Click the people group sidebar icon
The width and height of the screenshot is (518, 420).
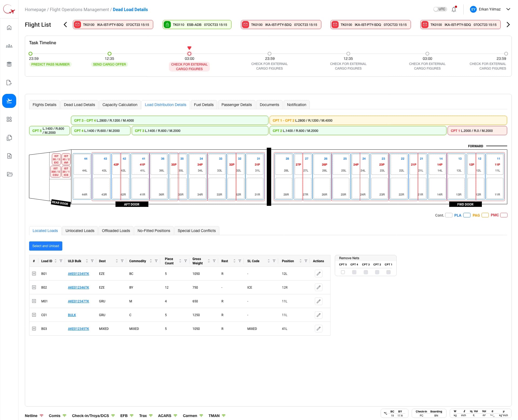click(9, 46)
